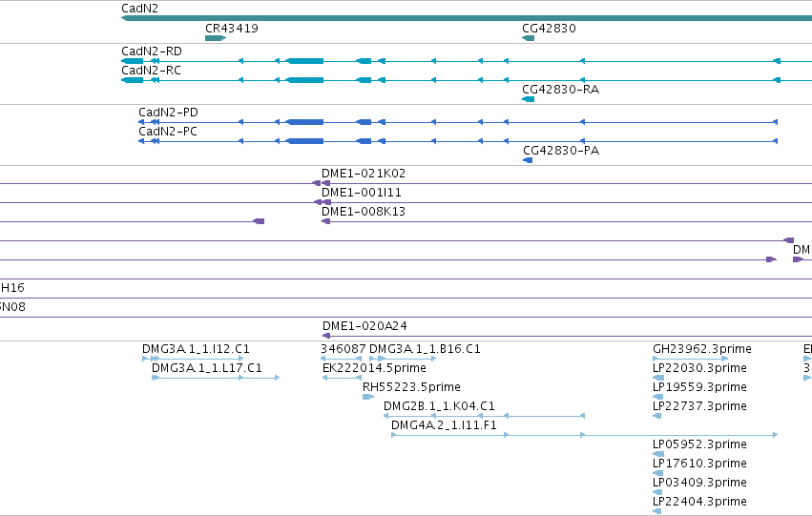
Task: Select the CG42830 gene glyph
Action: tap(528, 38)
